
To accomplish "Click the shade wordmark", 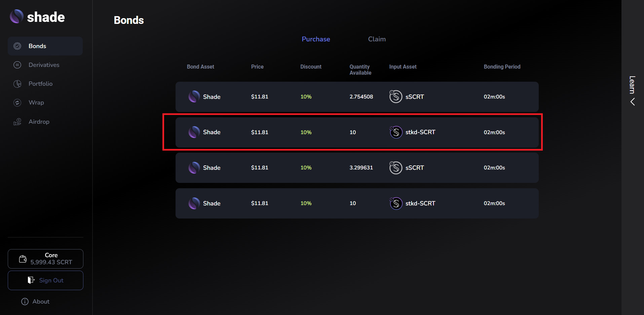I will point(46,17).
